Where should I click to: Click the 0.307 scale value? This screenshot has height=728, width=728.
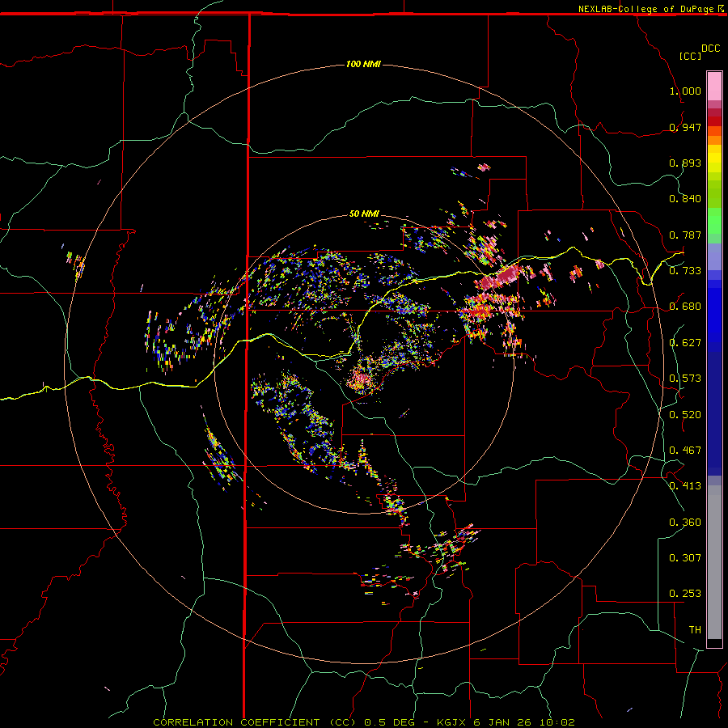click(x=685, y=558)
